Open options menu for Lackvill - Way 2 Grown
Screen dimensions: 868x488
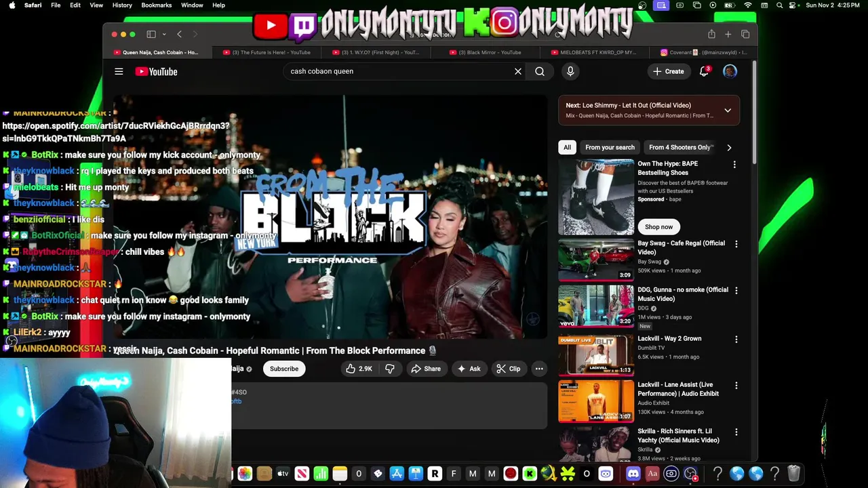point(736,339)
